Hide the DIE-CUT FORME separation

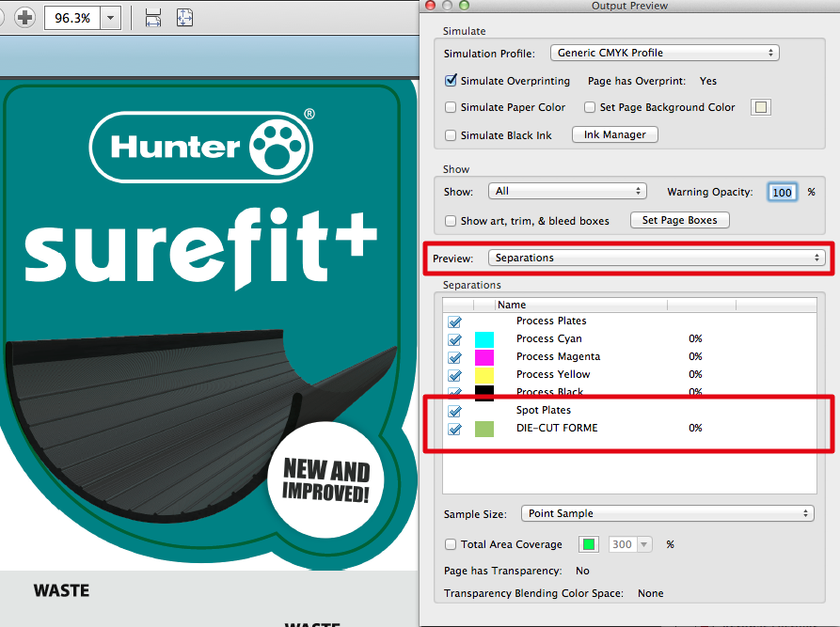coord(454,429)
